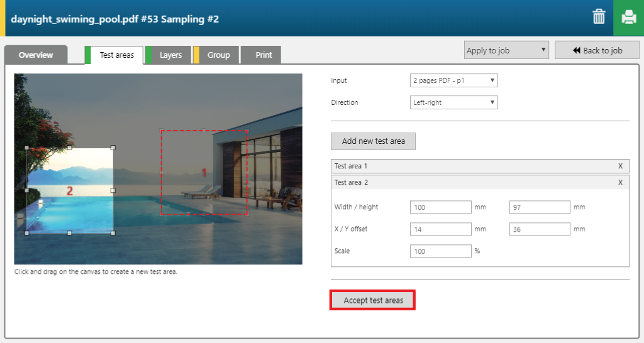
Task: Click the Scale percentage field
Action: point(441,251)
